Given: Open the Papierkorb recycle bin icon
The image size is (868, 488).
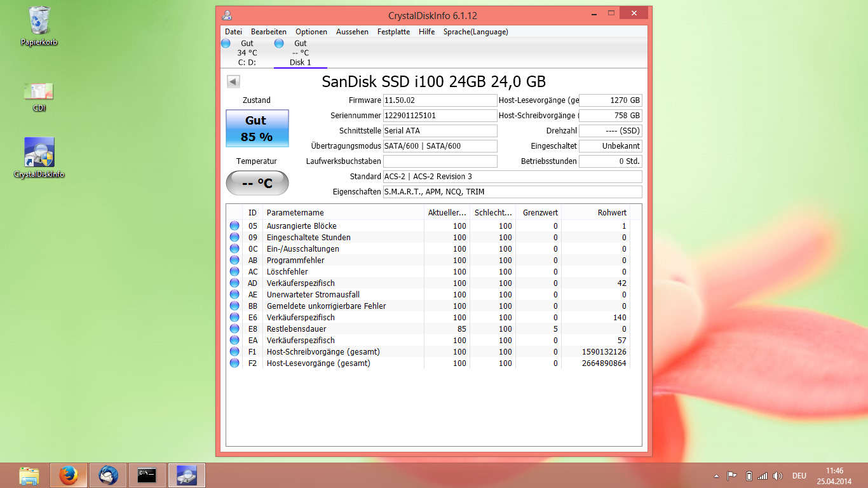Looking at the screenshot, I should click(x=39, y=26).
